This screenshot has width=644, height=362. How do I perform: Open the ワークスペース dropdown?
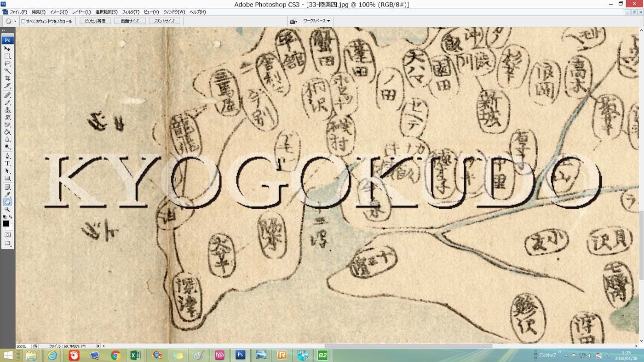point(316,21)
